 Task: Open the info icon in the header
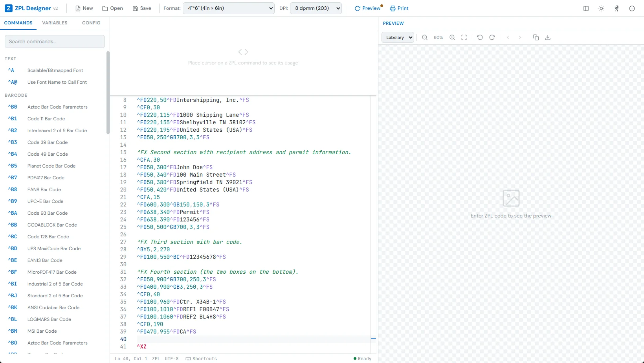point(631,8)
